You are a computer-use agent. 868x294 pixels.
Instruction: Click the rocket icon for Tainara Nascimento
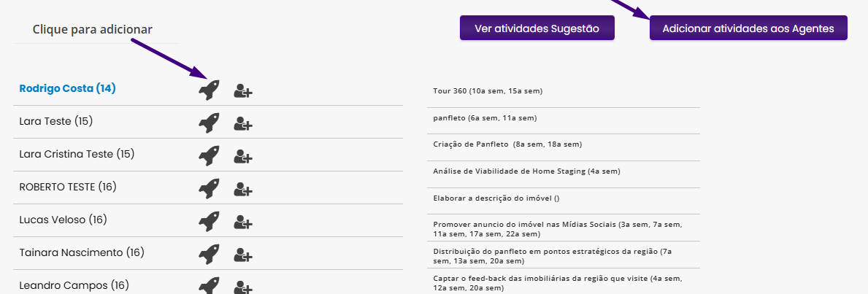pos(209,254)
